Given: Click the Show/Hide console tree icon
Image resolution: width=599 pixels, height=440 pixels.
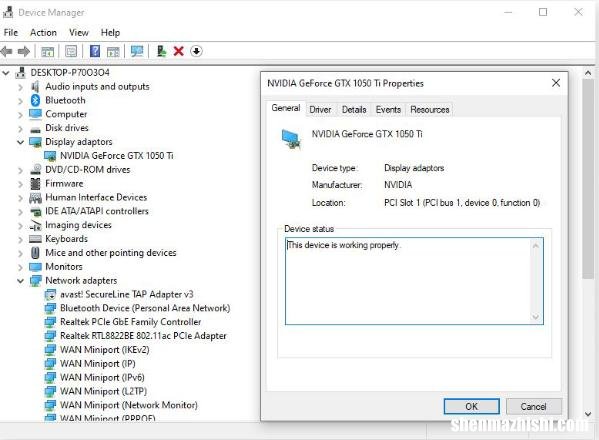Looking at the screenshot, I should pyautogui.click(x=47, y=51).
